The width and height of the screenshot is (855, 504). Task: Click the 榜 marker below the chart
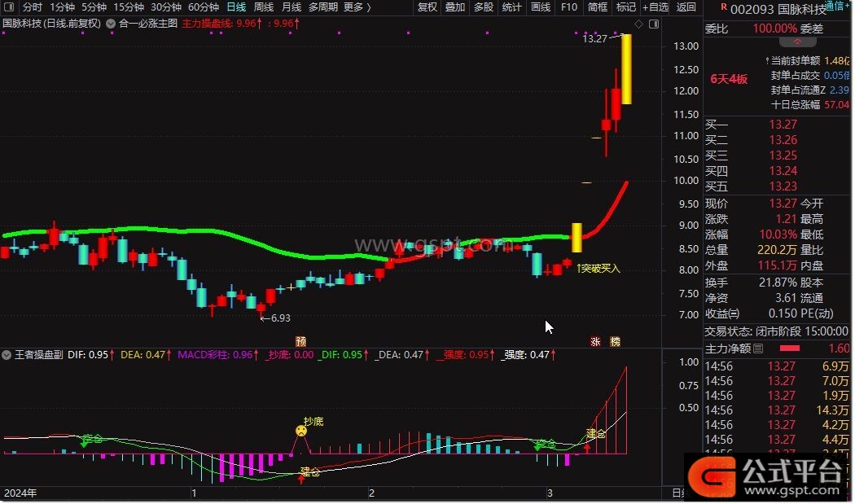[615, 341]
